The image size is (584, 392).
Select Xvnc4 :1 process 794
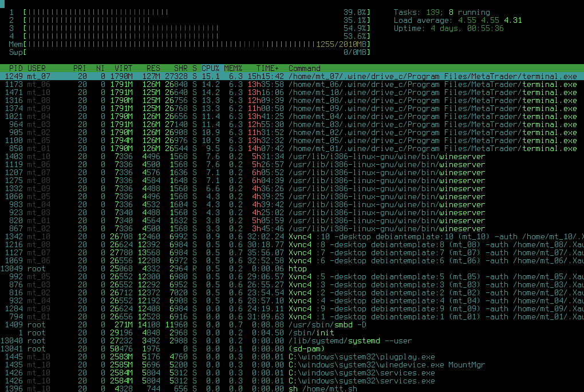click(x=292, y=316)
